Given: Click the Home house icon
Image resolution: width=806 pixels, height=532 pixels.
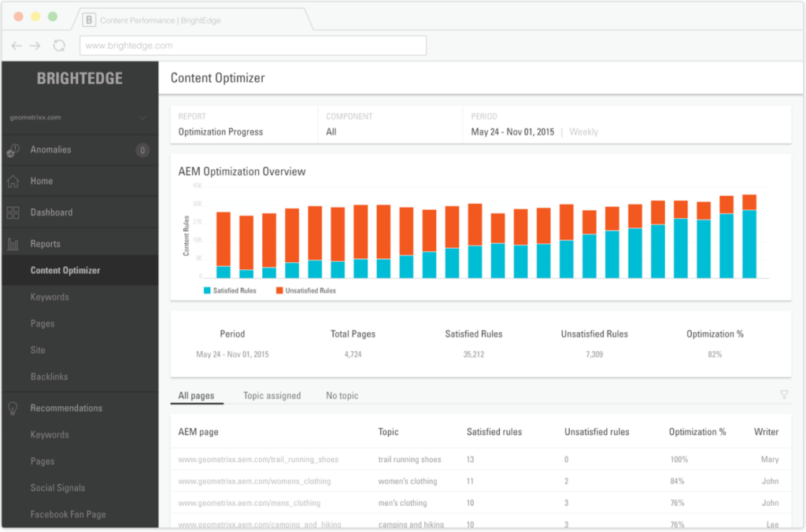Looking at the screenshot, I should 13,181.
